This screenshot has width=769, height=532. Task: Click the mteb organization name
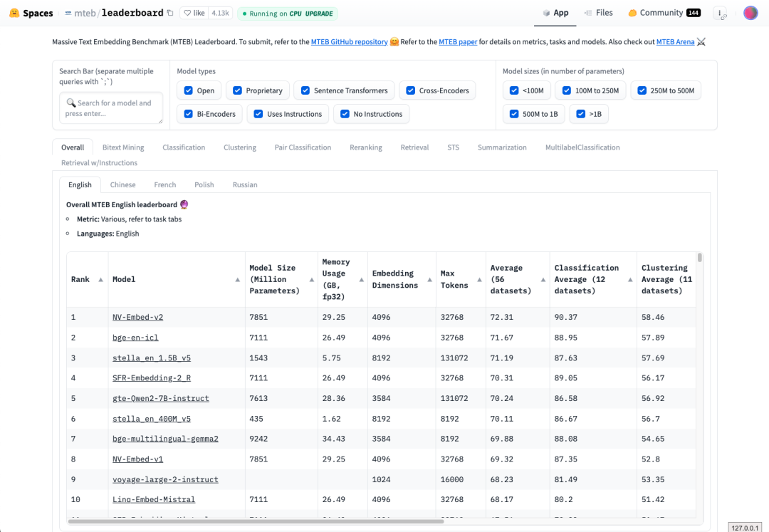(x=85, y=14)
